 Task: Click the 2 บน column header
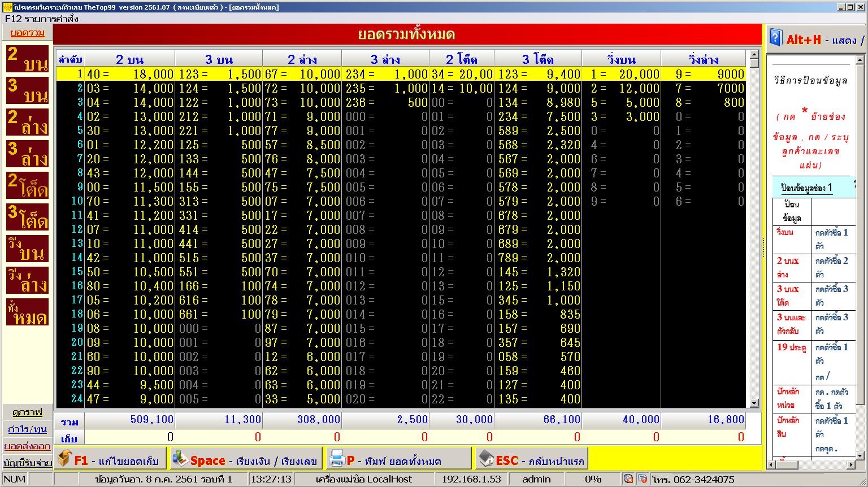(x=130, y=59)
